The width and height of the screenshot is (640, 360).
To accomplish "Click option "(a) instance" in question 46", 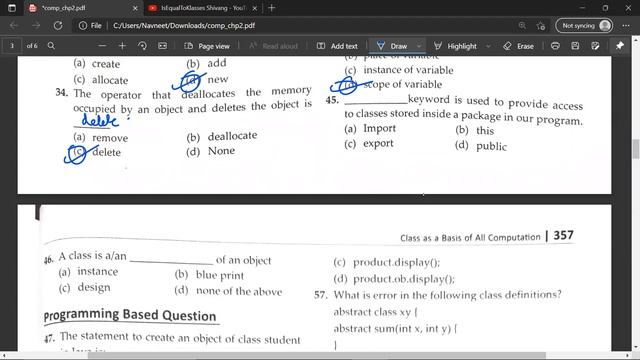I will tap(89, 272).
